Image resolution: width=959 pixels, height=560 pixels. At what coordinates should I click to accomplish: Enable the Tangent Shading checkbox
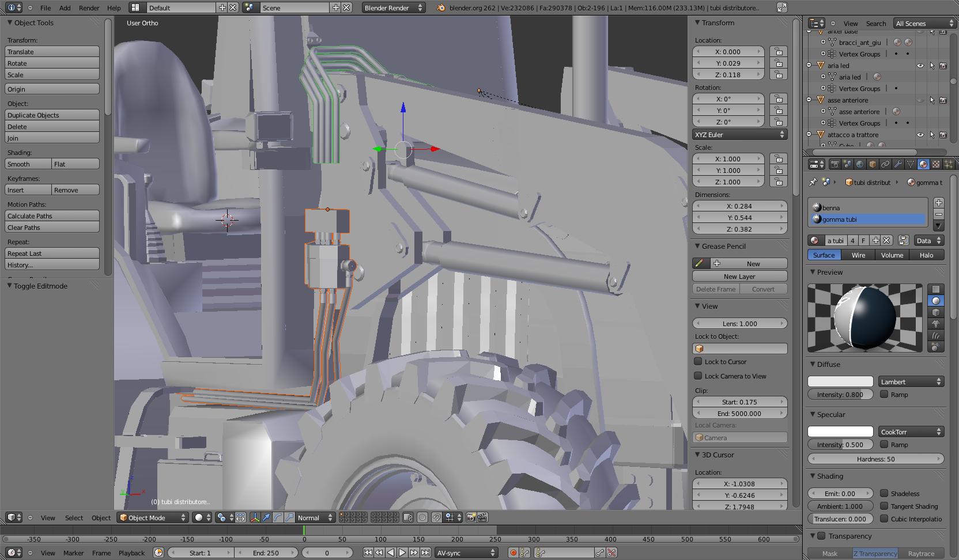[x=884, y=506]
